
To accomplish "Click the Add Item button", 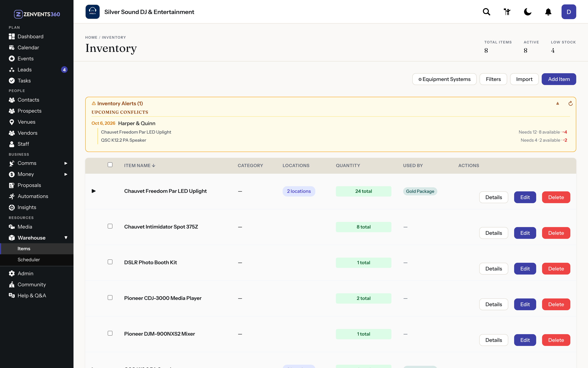I will coord(559,79).
